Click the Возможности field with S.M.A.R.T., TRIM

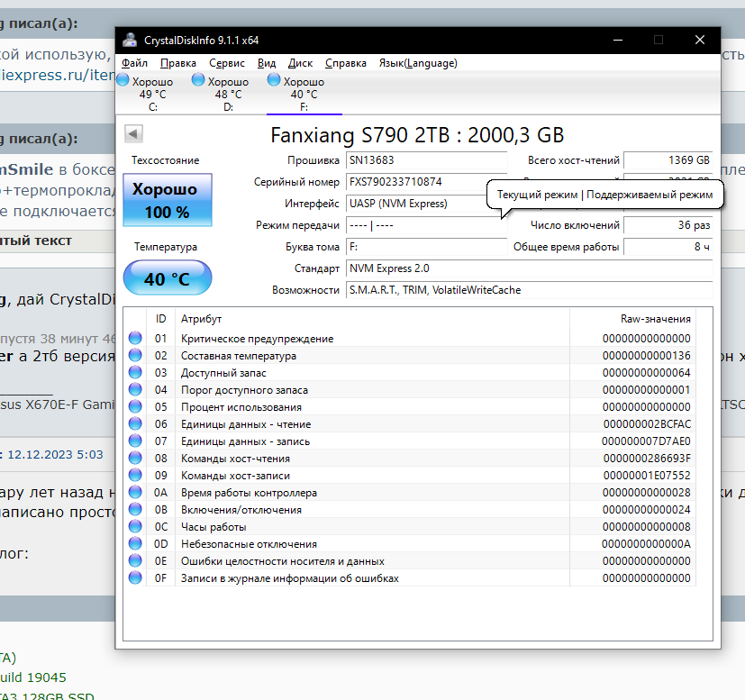coord(530,290)
